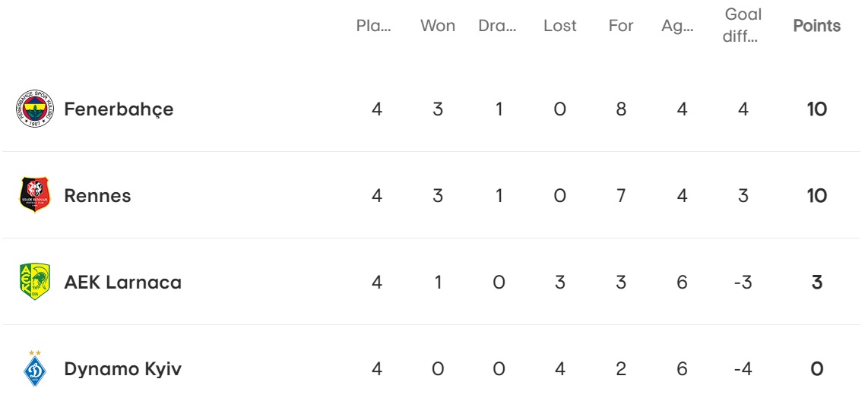
Task: Open the AEK Larnaca team link
Action: (123, 283)
